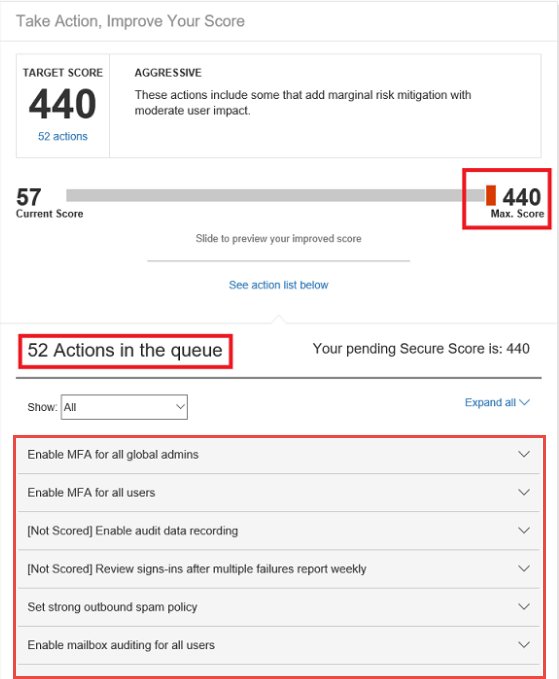Expand Enable MFA for all users row

[278, 492]
